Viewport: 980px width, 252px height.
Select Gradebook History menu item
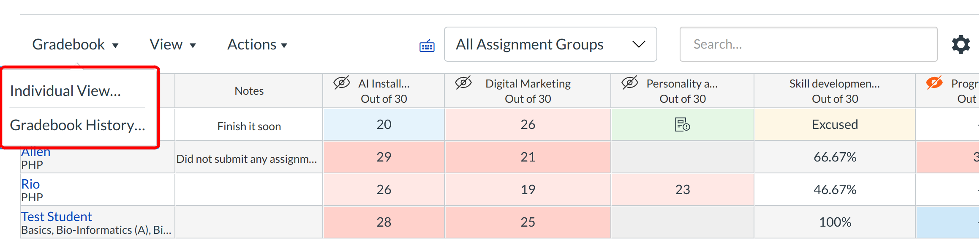tap(77, 125)
